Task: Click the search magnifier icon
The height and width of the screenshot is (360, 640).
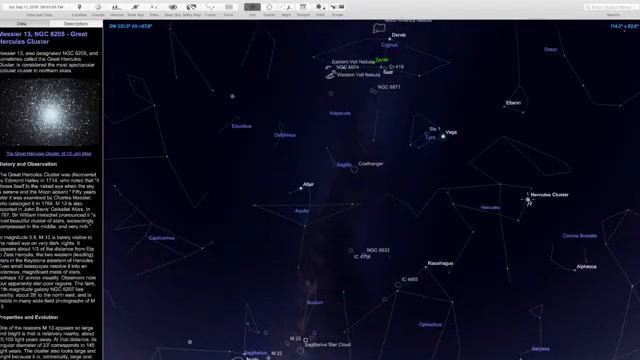Action: [x=588, y=7]
